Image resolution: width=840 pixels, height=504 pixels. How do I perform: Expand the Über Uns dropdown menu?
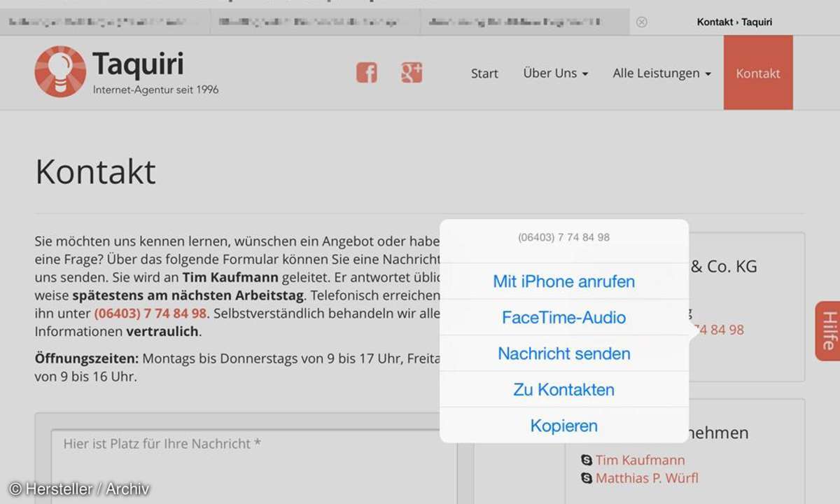click(555, 73)
